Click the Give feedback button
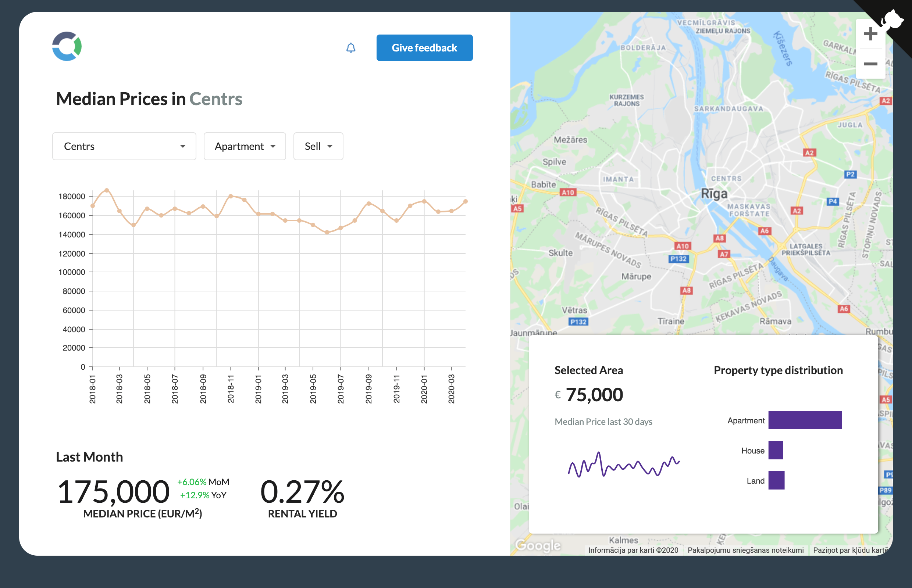 click(424, 48)
